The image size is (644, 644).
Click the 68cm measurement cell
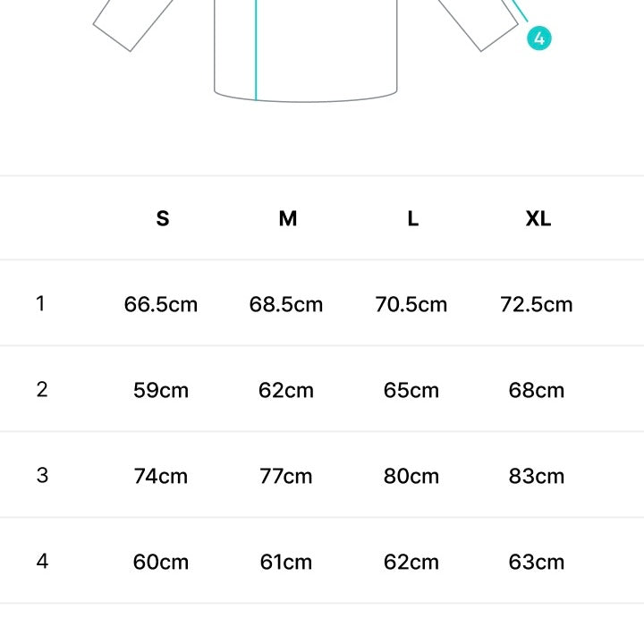[x=537, y=390]
